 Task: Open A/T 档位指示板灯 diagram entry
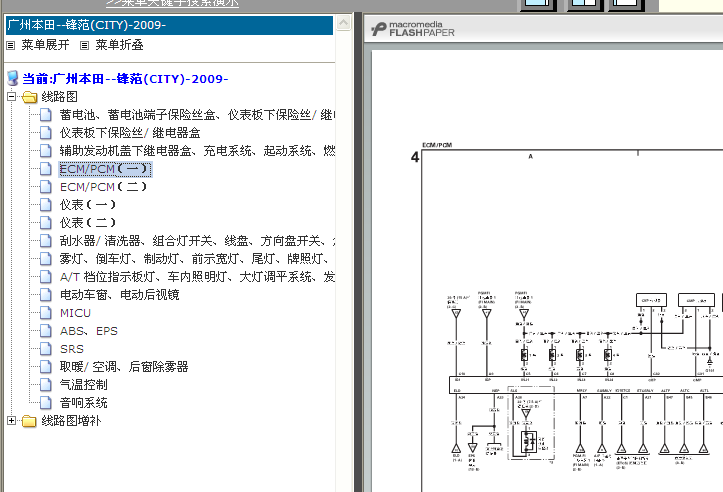click(x=197, y=277)
